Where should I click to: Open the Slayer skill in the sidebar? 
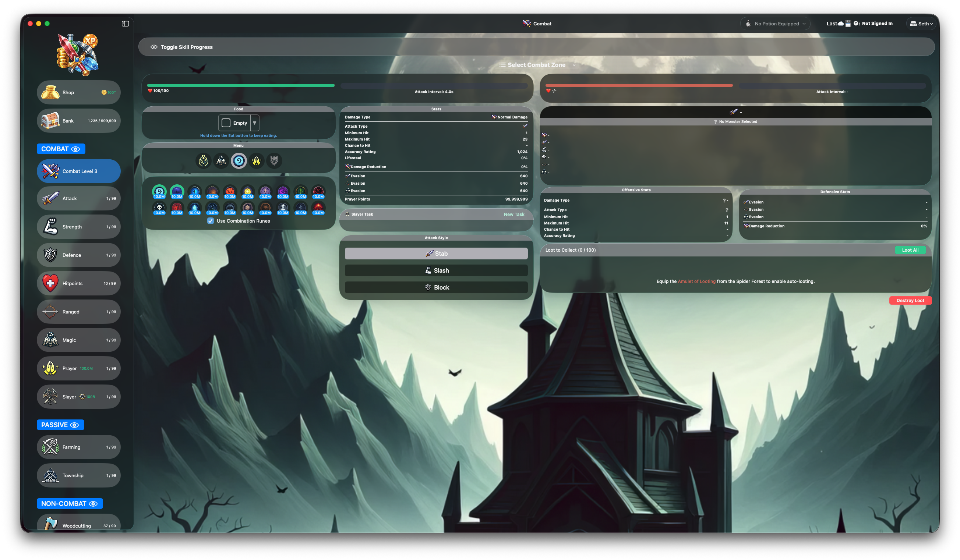(x=78, y=396)
